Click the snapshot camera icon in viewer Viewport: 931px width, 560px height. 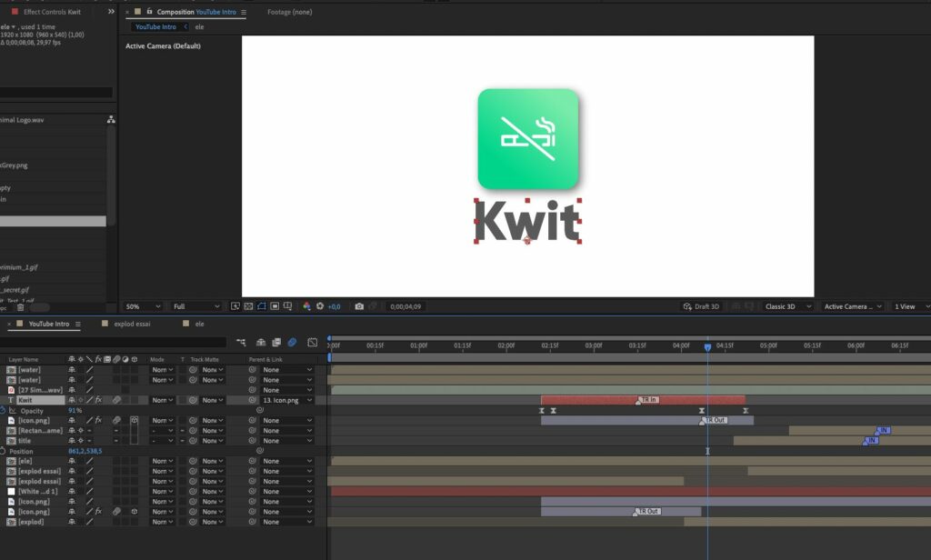359,307
